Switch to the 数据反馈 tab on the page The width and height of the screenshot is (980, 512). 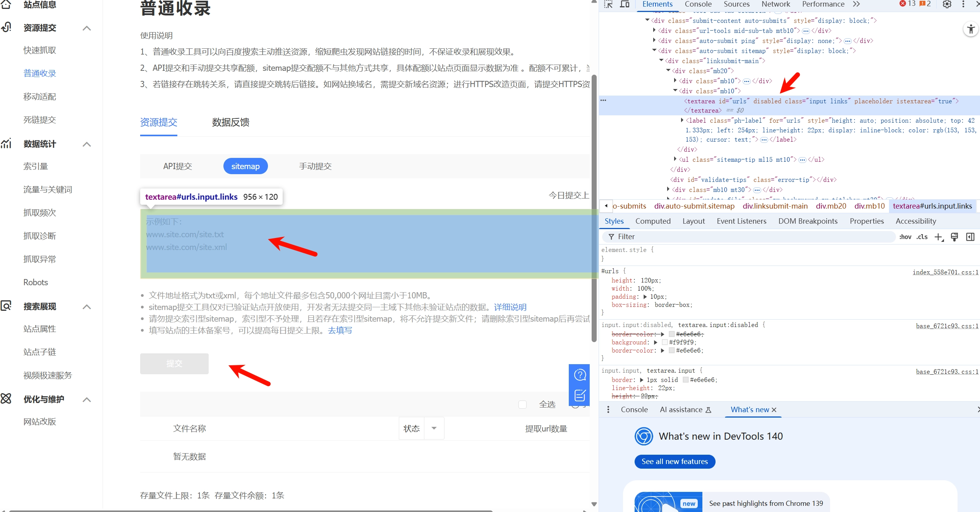(x=230, y=122)
